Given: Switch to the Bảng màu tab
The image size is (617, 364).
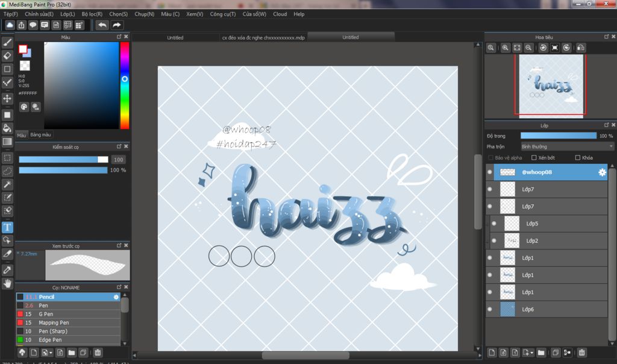Looking at the screenshot, I should 40,134.
